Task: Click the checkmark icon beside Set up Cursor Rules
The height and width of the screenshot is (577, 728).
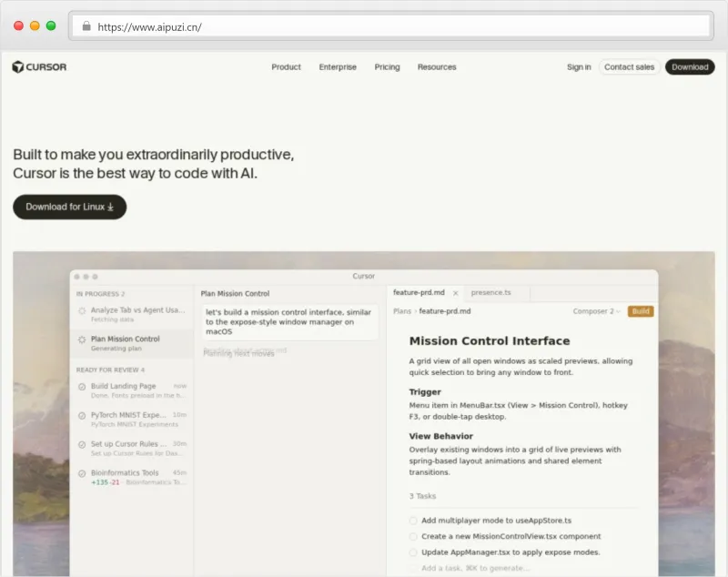Action: [82, 444]
